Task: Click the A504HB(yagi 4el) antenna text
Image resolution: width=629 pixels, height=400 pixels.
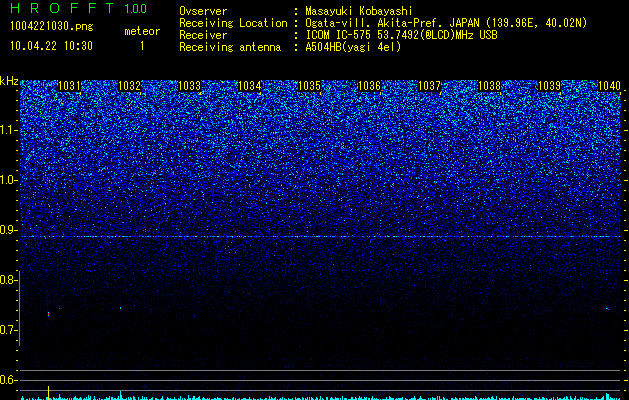Action: click(353, 47)
